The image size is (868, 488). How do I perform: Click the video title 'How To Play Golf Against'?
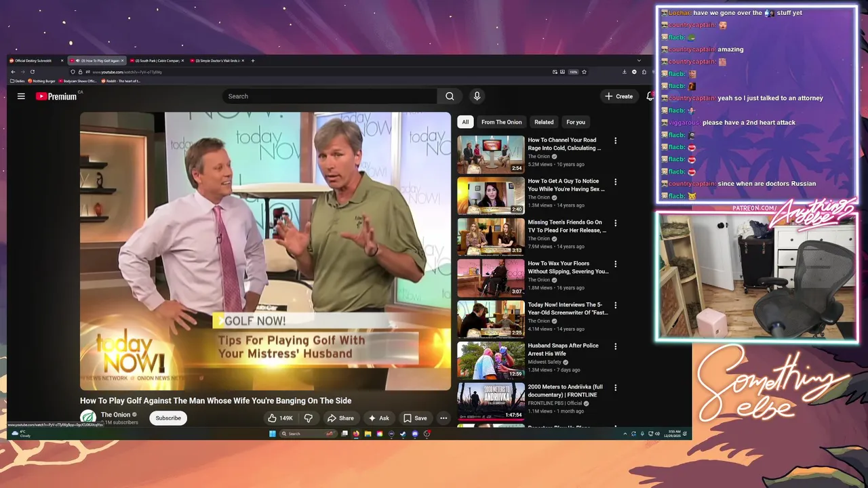[x=216, y=401]
